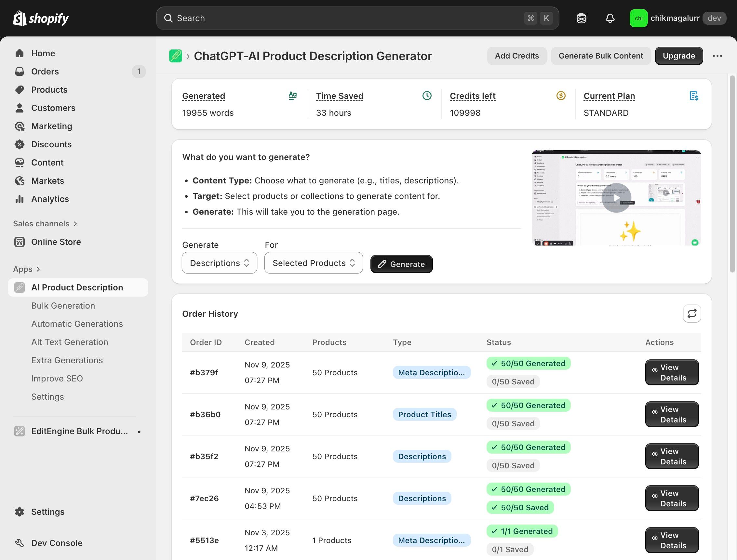Screen dimensions: 737x560
Task: Click the notifications bell icon
Action: click(610, 18)
